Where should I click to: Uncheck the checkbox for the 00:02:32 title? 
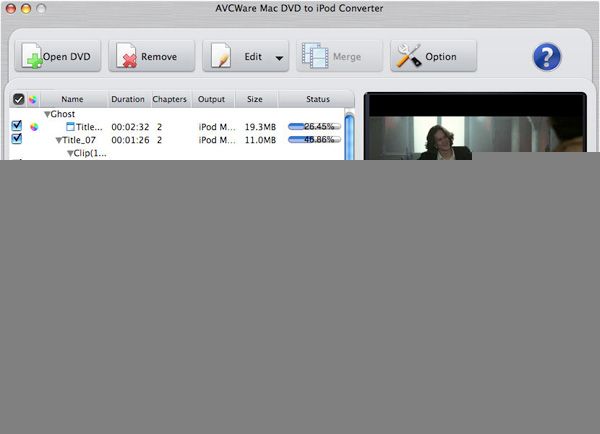(x=17, y=125)
